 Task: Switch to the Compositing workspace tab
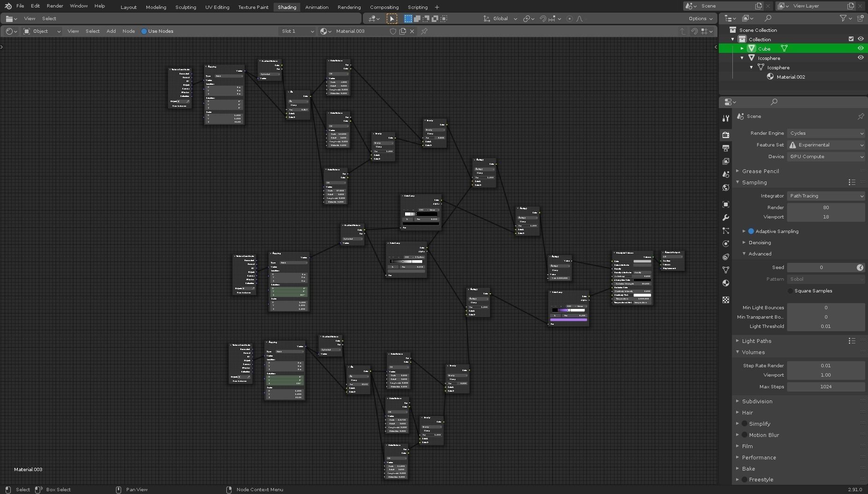pos(384,7)
